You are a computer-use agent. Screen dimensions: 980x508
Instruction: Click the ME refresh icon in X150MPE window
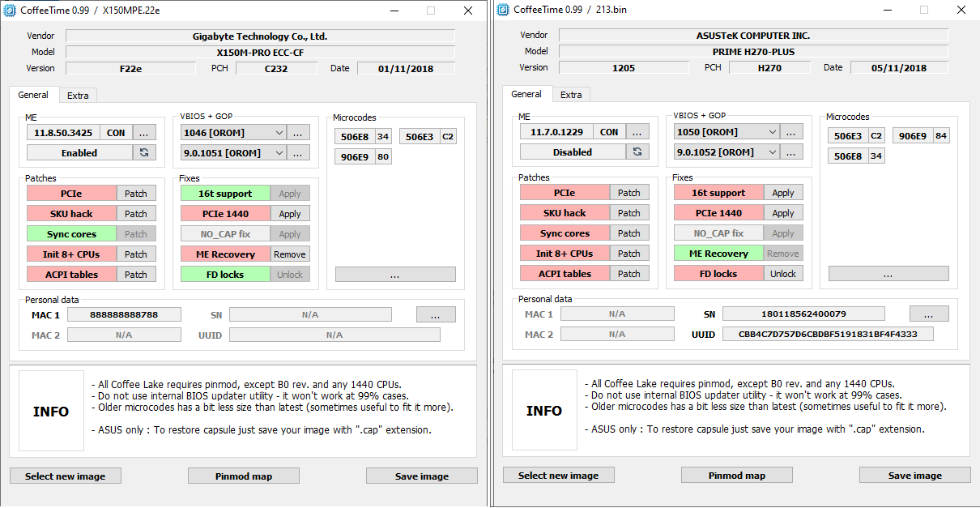[x=144, y=152]
